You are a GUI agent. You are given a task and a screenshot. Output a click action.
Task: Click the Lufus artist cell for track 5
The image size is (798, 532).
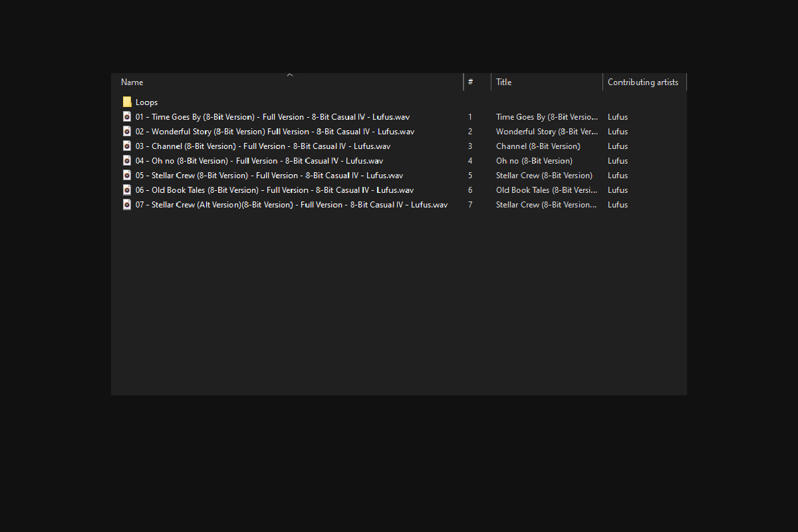point(618,176)
